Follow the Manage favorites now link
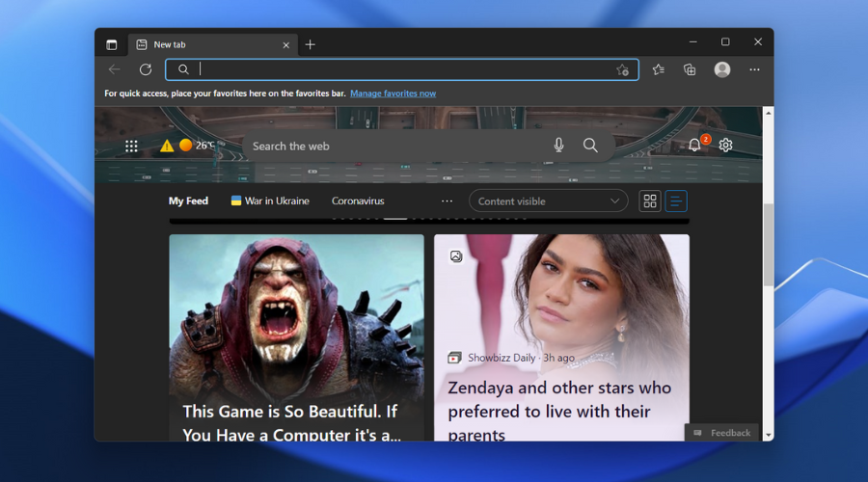Screen dimensions: 868x482 [x=393, y=94]
